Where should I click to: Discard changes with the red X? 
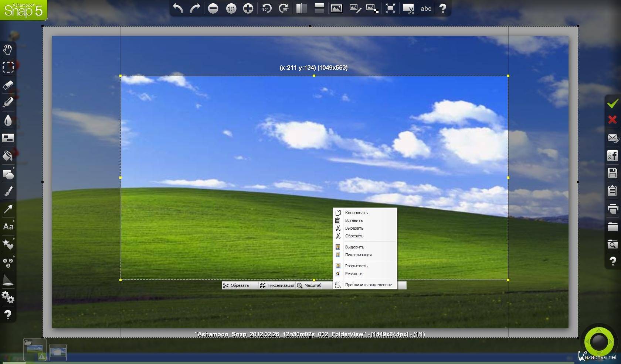[x=612, y=120]
